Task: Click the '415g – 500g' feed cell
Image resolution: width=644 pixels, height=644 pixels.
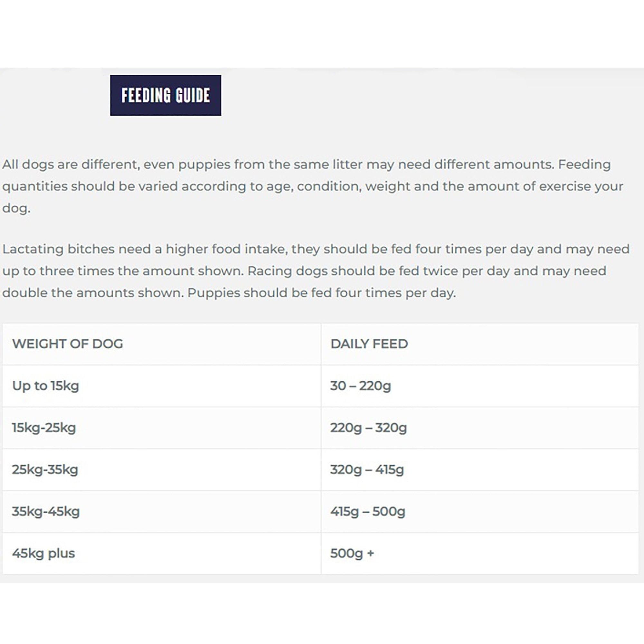Action: (368, 511)
